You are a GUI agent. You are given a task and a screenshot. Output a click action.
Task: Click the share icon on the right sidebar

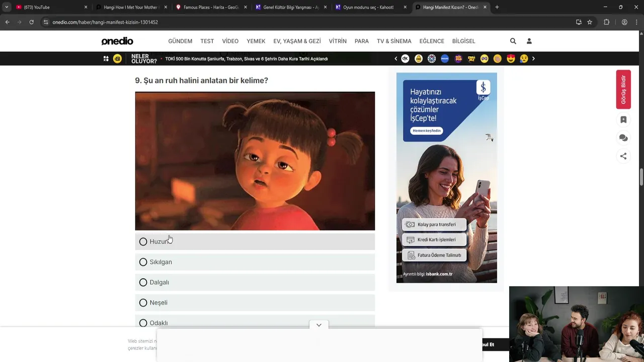(x=623, y=156)
